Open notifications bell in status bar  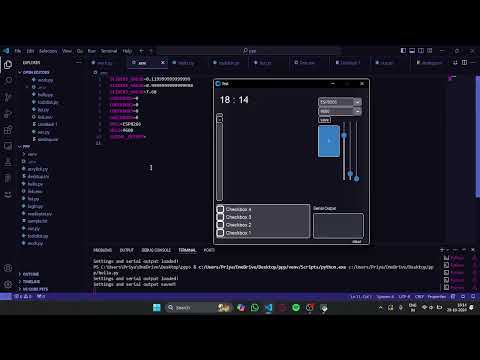pyautogui.click(x=473, y=296)
